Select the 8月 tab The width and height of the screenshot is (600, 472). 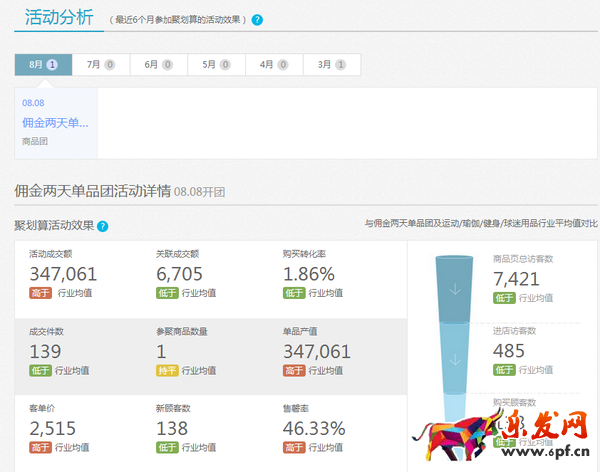[43, 64]
